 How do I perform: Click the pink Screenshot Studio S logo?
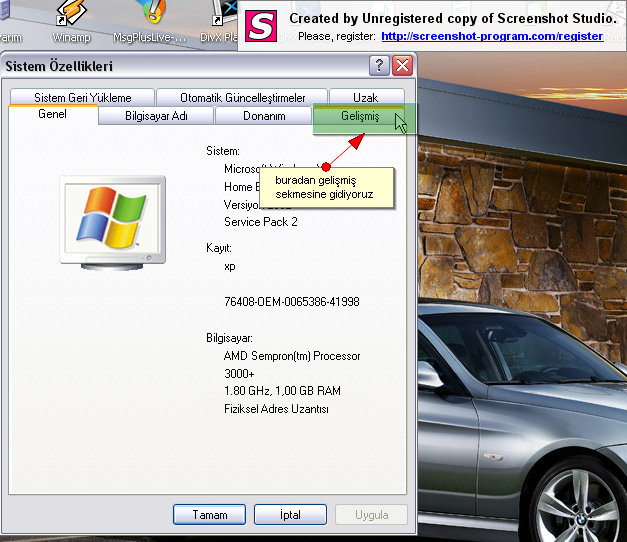coord(261,26)
